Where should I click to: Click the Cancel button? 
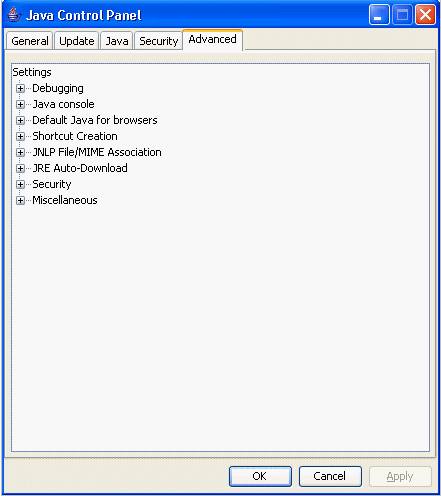pyautogui.click(x=330, y=476)
